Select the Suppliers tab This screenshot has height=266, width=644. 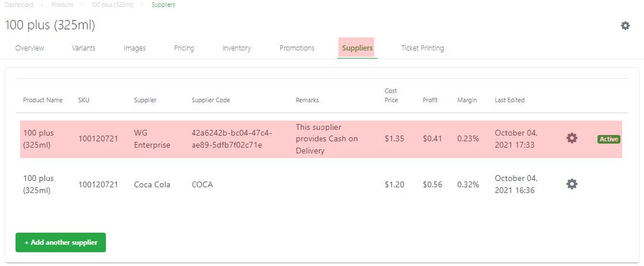[357, 48]
